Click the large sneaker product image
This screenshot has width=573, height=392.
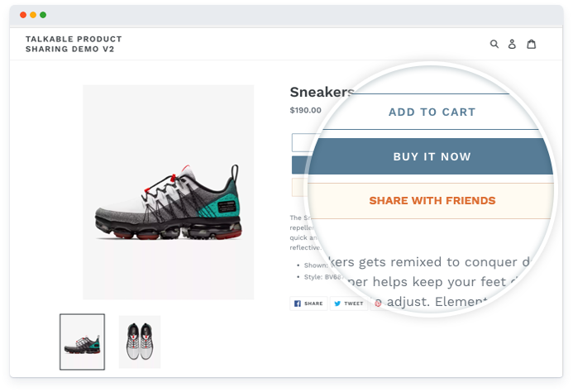tap(169, 193)
